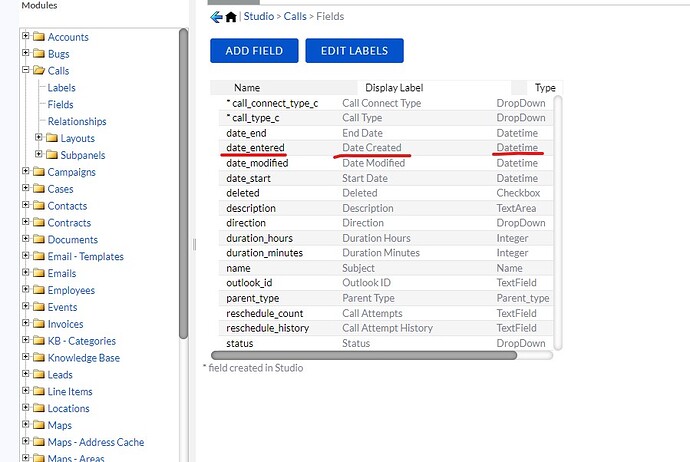Click the Accounts folder icon

pyautogui.click(x=39, y=37)
